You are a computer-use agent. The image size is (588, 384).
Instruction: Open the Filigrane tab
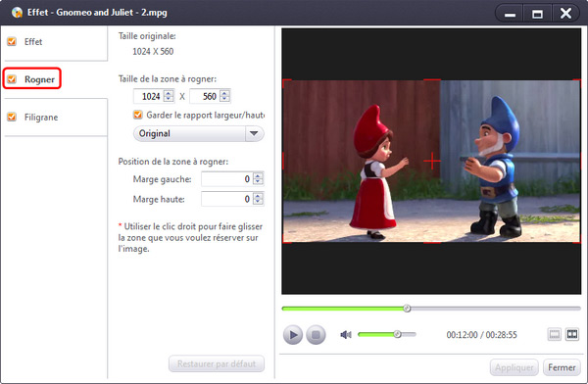click(56, 118)
